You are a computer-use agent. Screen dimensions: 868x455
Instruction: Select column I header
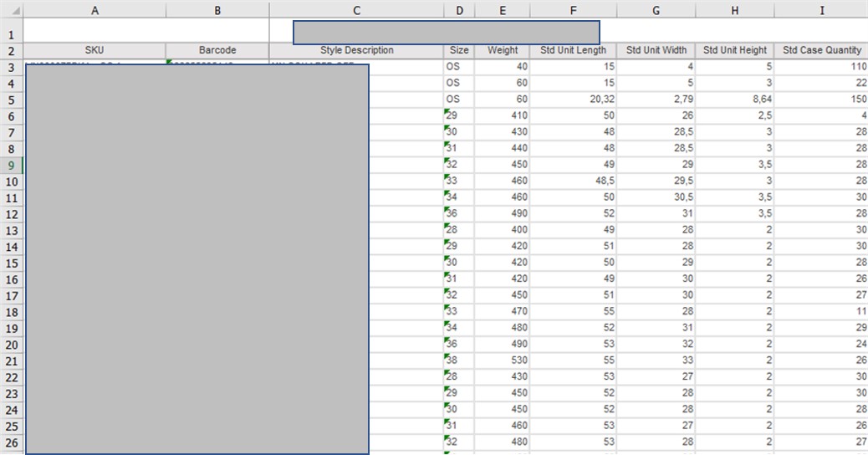[821, 10]
